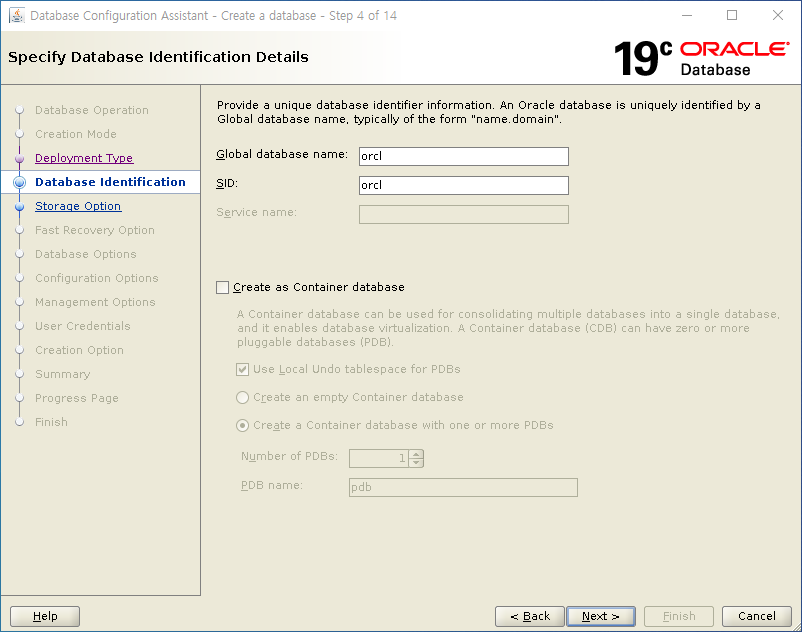Click the Configuration Options step
802x632 pixels.
click(97, 278)
